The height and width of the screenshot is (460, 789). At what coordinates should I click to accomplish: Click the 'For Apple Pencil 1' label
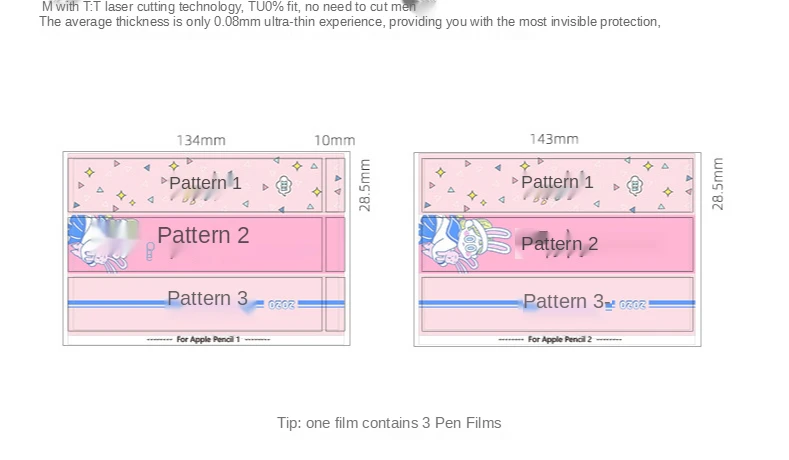[x=208, y=339]
